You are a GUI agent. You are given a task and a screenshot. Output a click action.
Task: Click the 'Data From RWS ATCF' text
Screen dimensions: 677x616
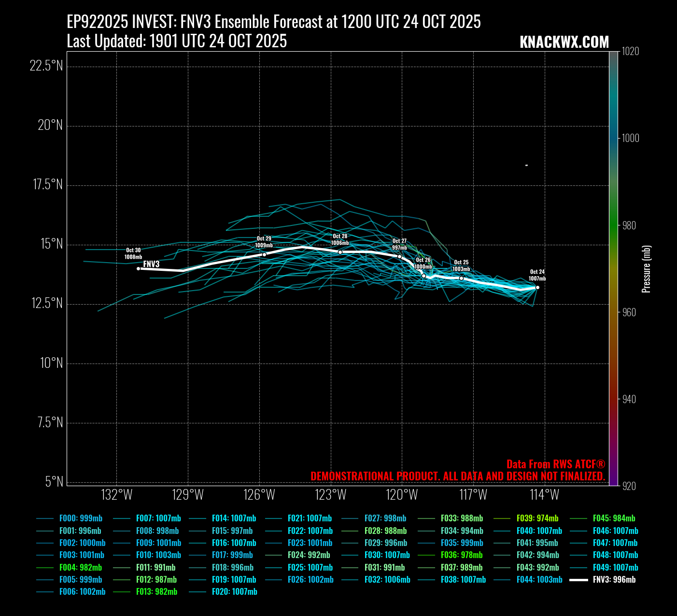[555, 464]
